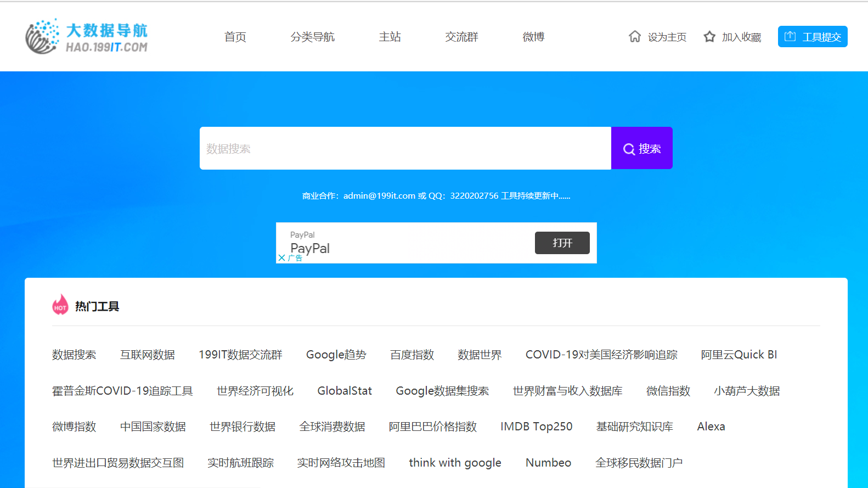This screenshot has height=488, width=868.
Task: Open 互联网数据 link
Action: point(148,355)
